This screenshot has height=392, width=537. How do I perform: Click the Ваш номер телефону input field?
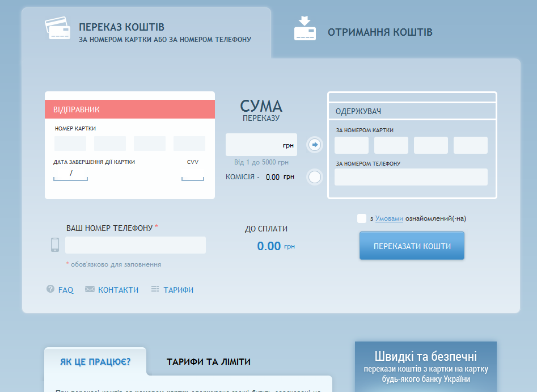click(x=136, y=245)
